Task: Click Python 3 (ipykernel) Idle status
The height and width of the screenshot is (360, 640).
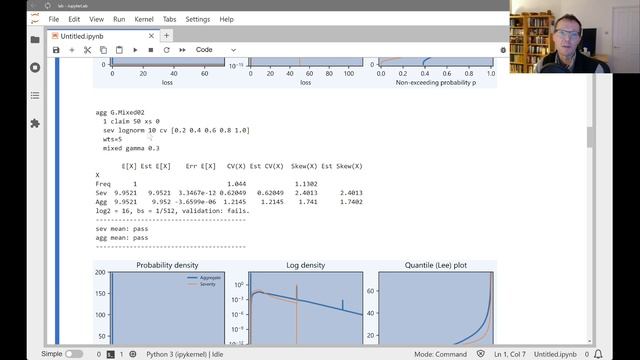Action: point(184,354)
